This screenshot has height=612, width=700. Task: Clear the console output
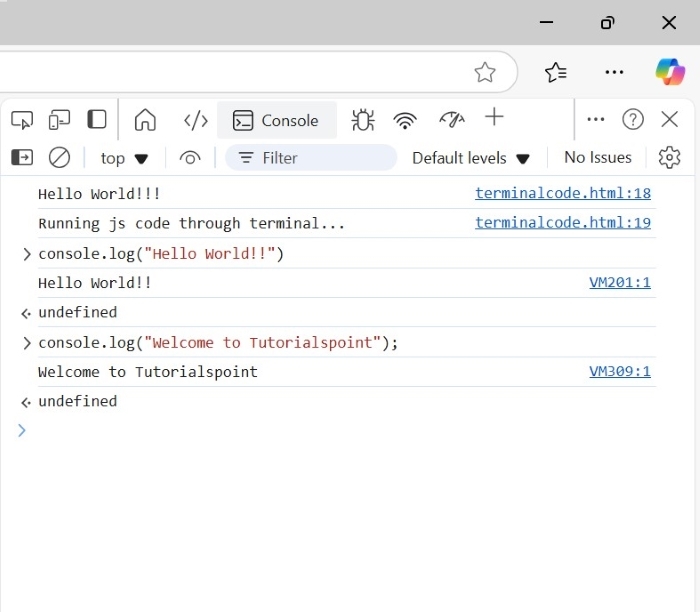[x=60, y=158]
